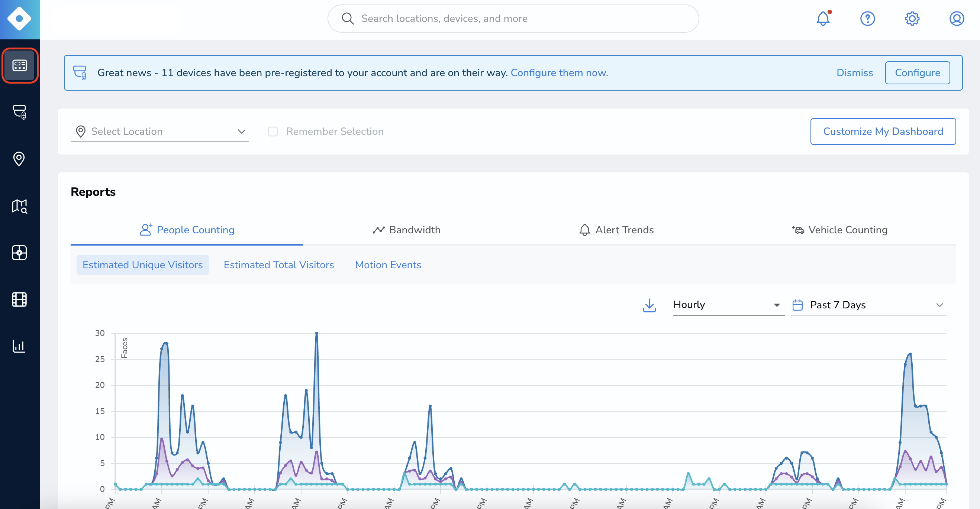980x509 pixels.
Task: Select Motion Events sub-tab
Action: (x=388, y=265)
